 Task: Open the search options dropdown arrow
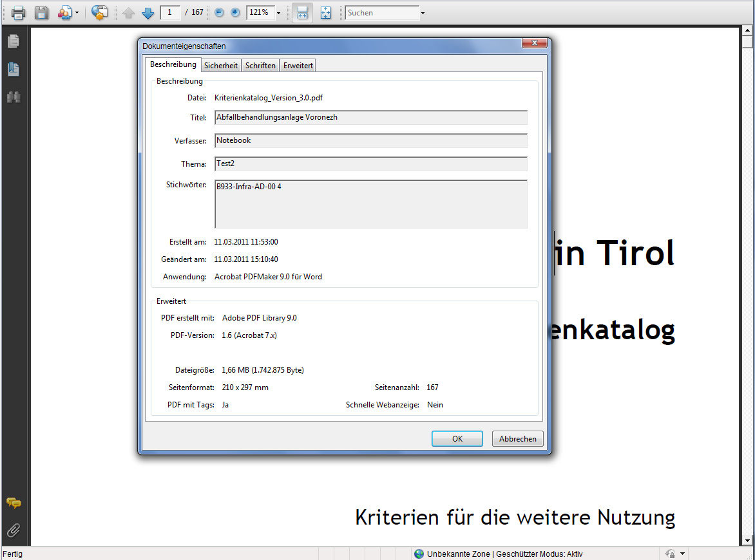pyautogui.click(x=423, y=13)
